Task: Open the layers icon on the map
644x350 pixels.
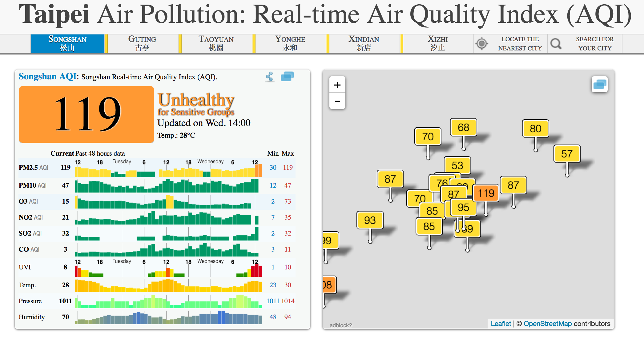Action: 599,84
